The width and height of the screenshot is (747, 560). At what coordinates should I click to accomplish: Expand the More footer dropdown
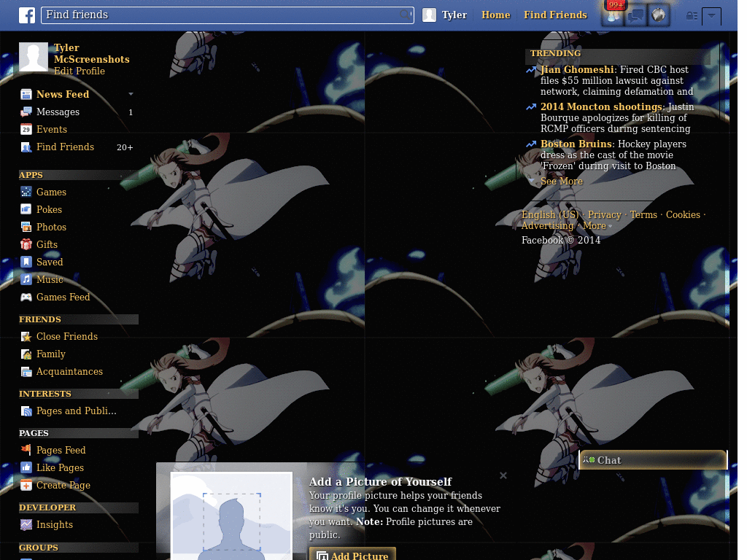(x=597, y=226)
